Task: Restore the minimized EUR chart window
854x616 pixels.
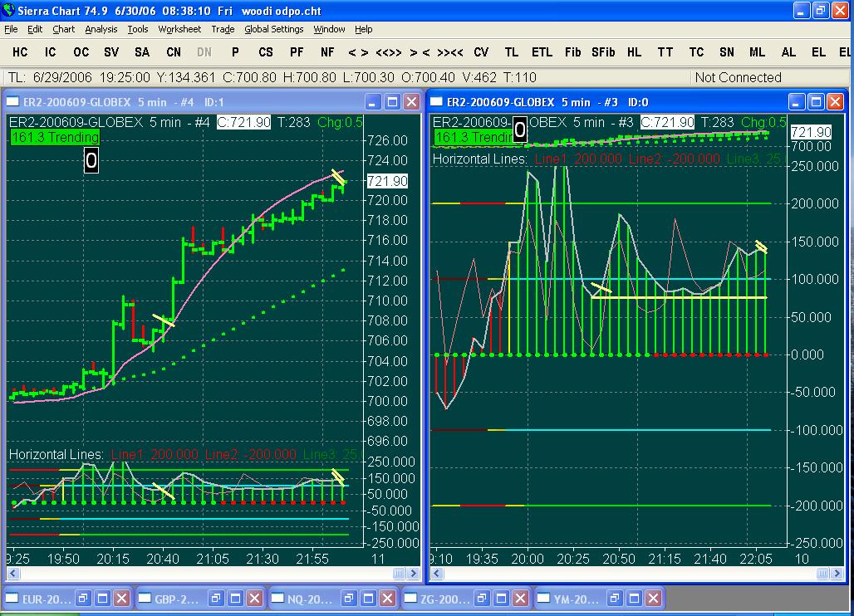Action: [x=83, y=598]
